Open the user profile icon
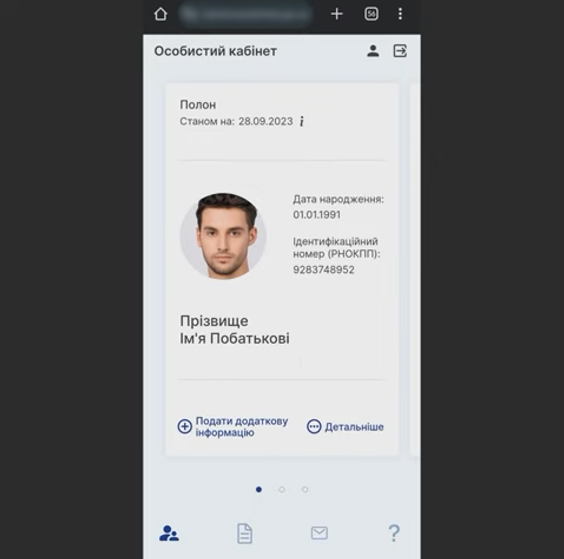564x559 pixels. point(373,51)
